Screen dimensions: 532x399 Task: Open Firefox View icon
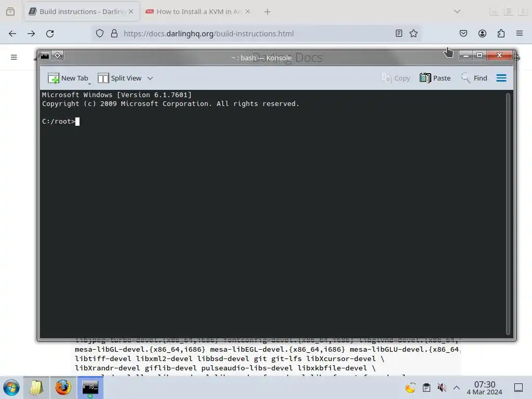click(x=10, y=11)
